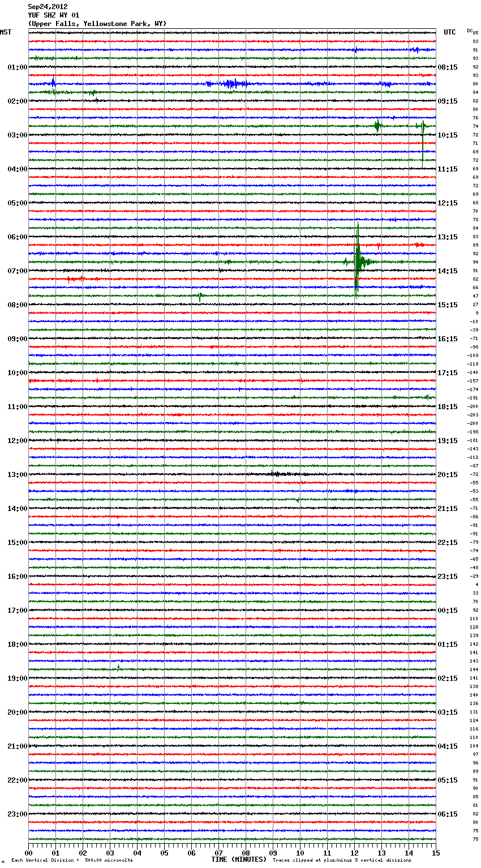
Task: Select the 23:00 MST time label
Action: [18, 814]
